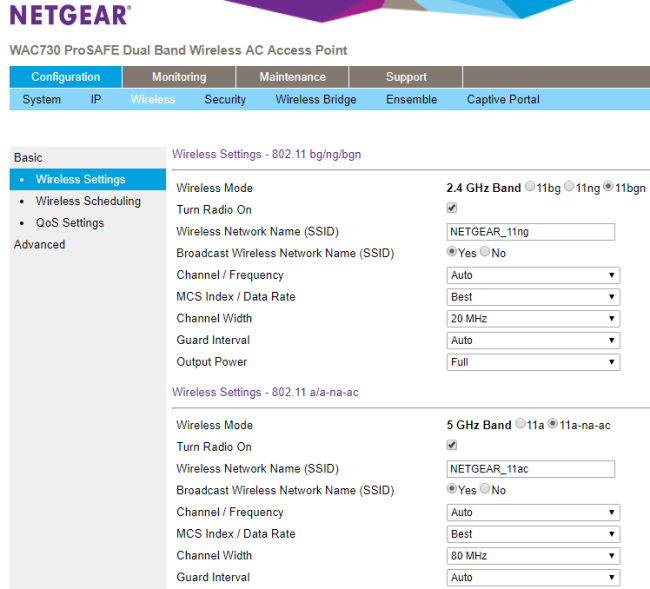The height and width of the screenshot is (589, 650).
Task: Expand Advanced in the sidebar
Action: click(x=39, y=245)
